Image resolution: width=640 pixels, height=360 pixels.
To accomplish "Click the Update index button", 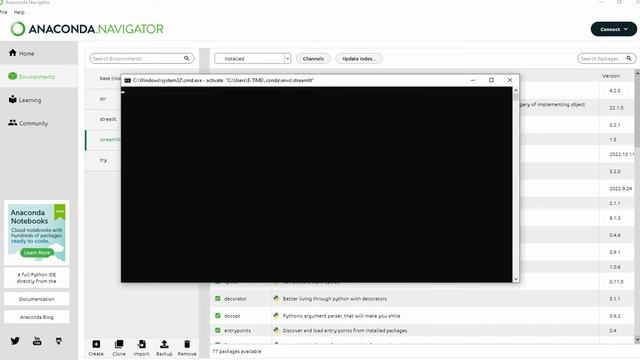I will [359, 58].
